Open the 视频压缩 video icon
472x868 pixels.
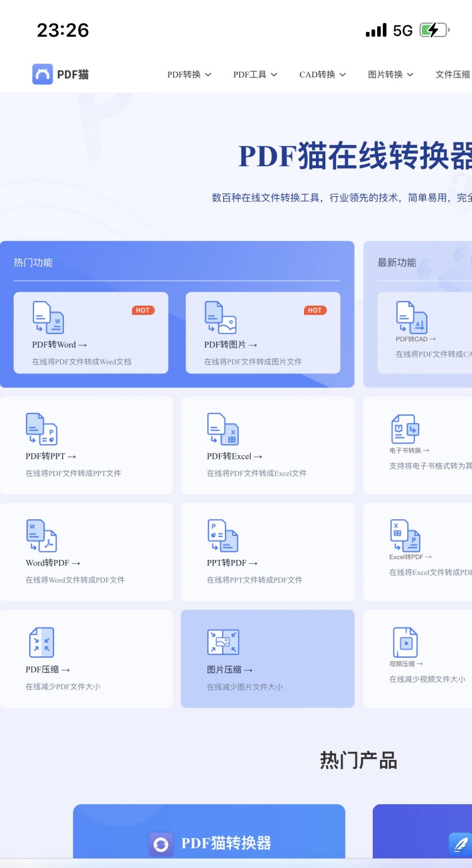[x=405, y=642]
